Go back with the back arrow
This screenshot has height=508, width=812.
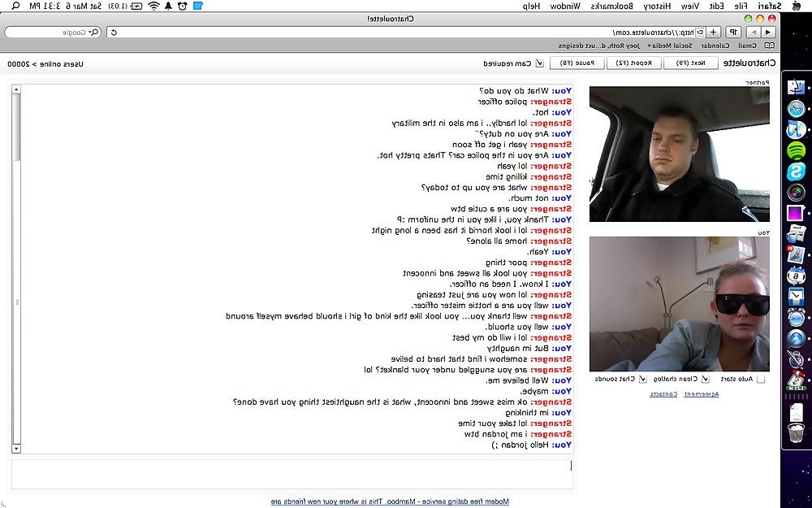coord(768,33)
